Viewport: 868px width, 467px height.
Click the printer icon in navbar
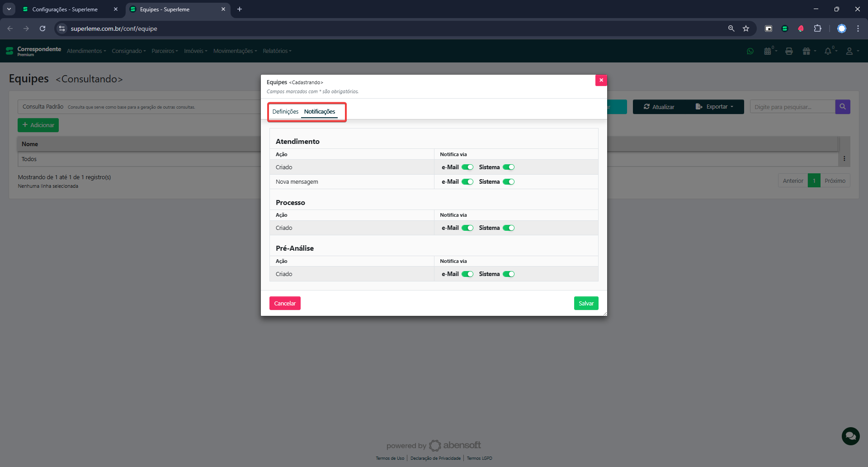pyautogui.click(x=789, y=51)
